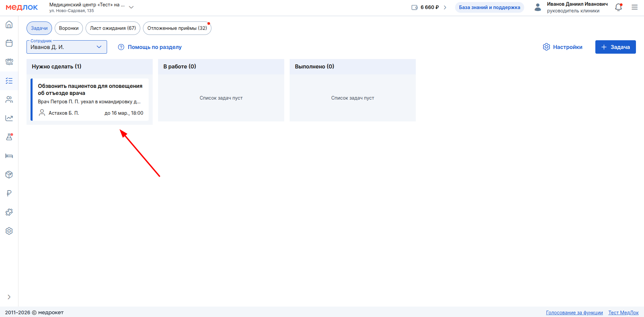Viewport: 644px width, 317px height.
Task: Open the home icon in sidebar
Action: point(9,24)
